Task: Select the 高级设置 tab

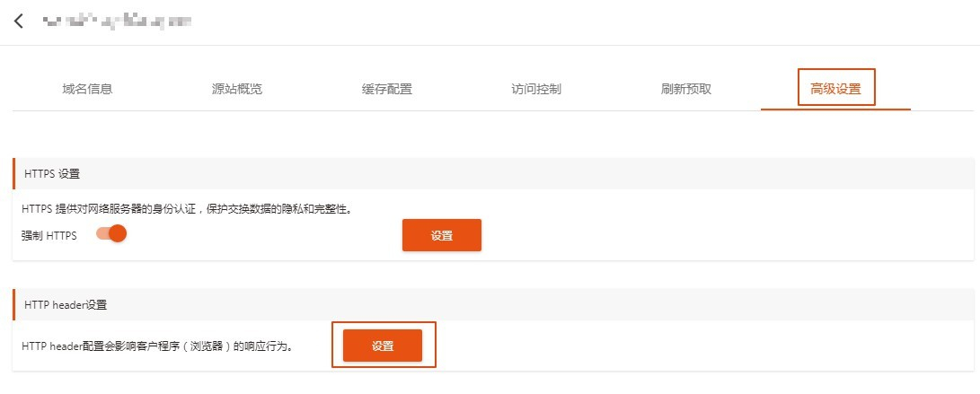Action: (x=835, y=89)
